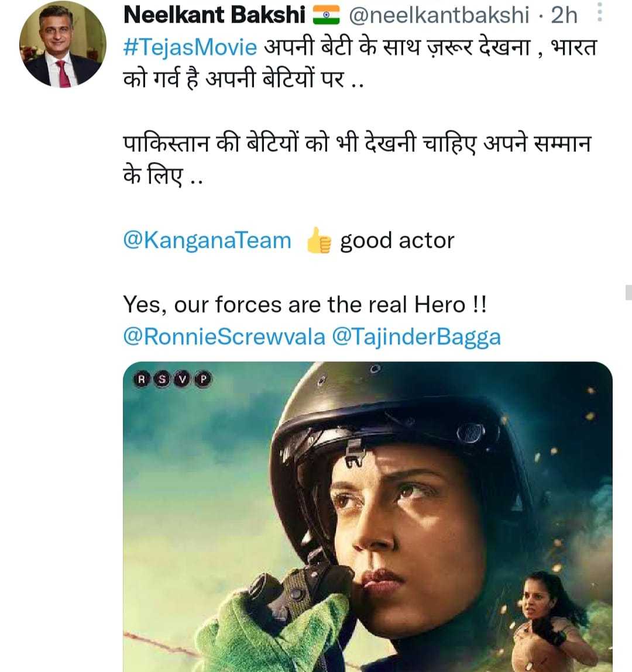Visit the @KanganaTeam mention
Screen dimensions: 632x672
[207, 240]
